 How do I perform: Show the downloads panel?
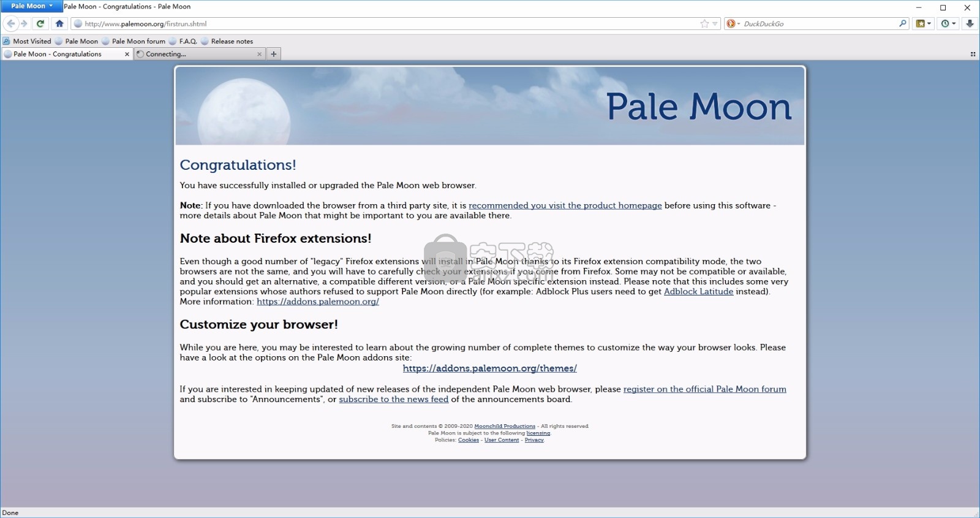pos(970,24)
